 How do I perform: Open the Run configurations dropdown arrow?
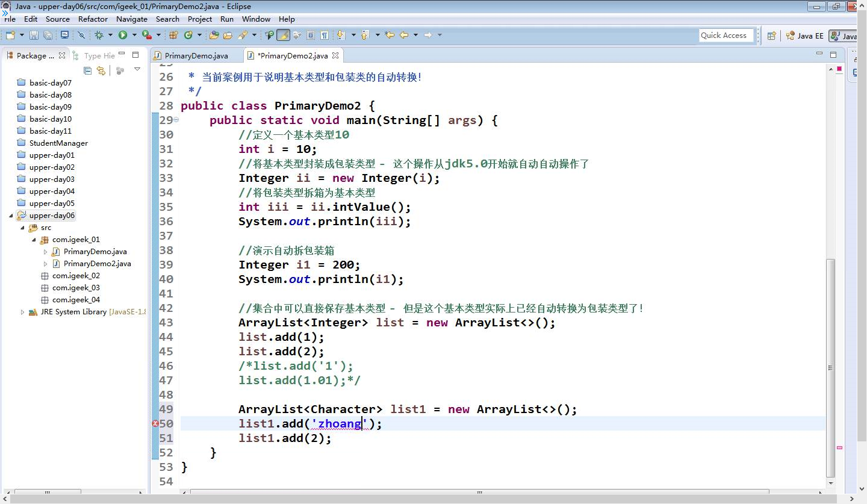[134, 35]
